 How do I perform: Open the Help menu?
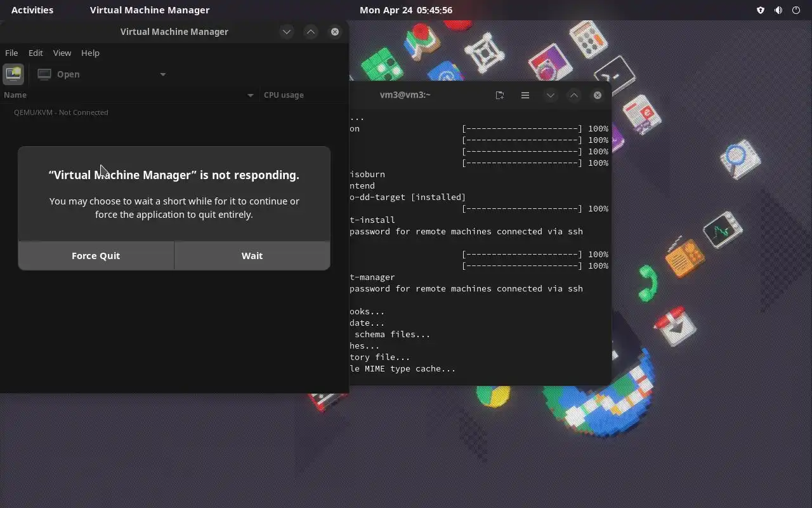[x=90, y=53]
